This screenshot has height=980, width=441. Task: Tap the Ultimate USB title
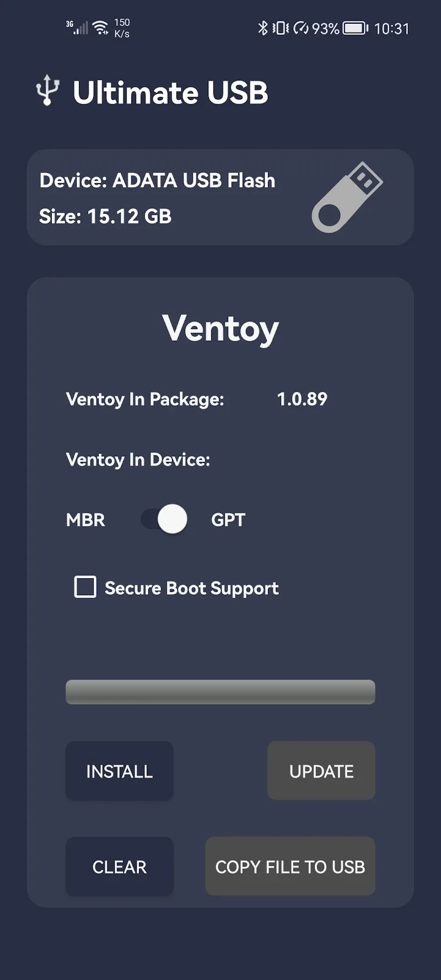[170, 93]
